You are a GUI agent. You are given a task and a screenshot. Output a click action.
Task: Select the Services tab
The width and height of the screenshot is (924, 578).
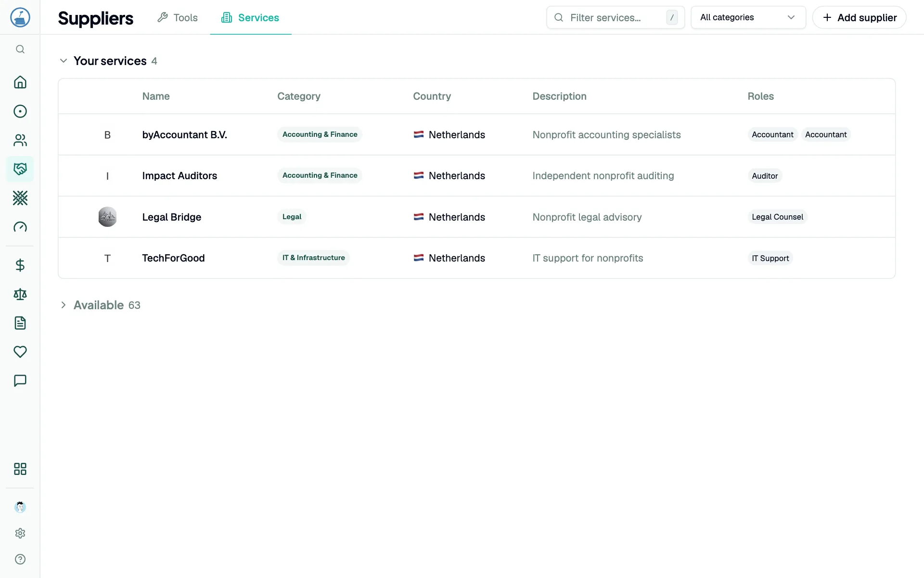click(250, 18)
